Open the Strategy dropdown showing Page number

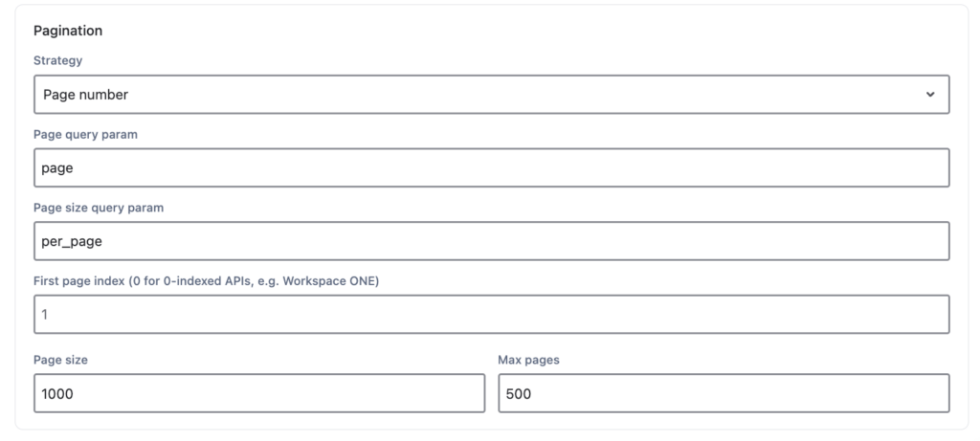click(x=492, y=95)
